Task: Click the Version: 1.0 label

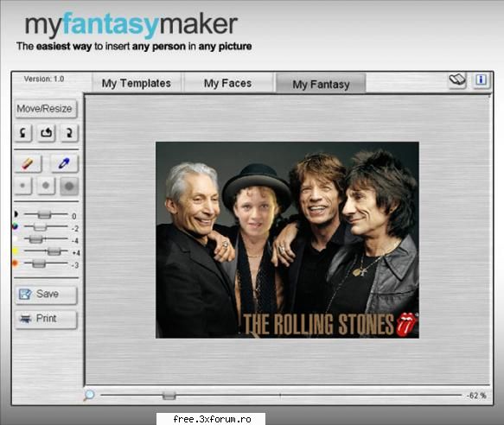Action: 44,79
